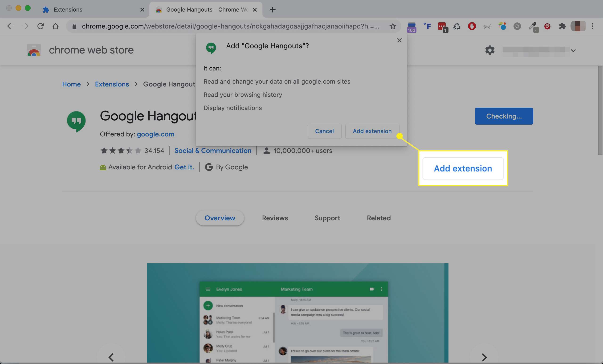The width and height of the screenshot is (603, 364).
Task: Select the Reviews tab
Action: [275, 218]
